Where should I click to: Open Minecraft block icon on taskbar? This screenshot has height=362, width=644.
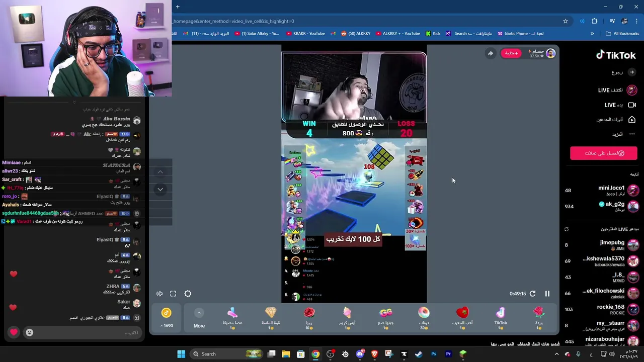tap(463, 354)
